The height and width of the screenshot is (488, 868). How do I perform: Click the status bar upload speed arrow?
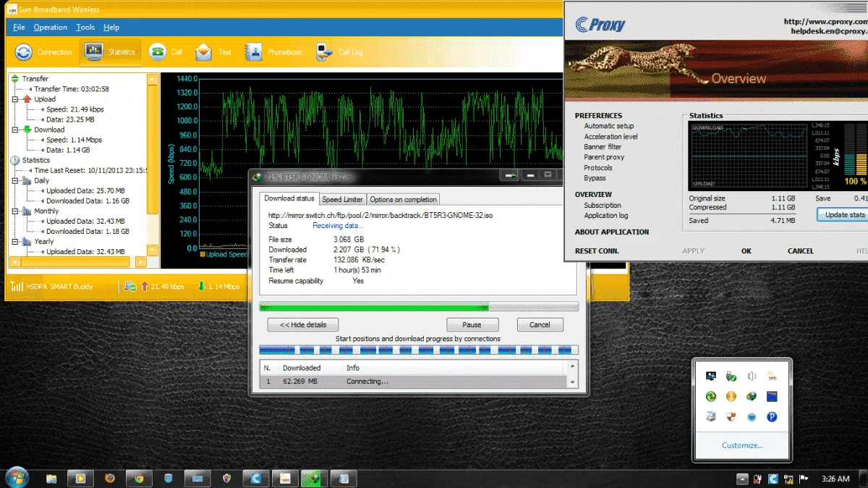pyautogui.click(x=144, y=287)
